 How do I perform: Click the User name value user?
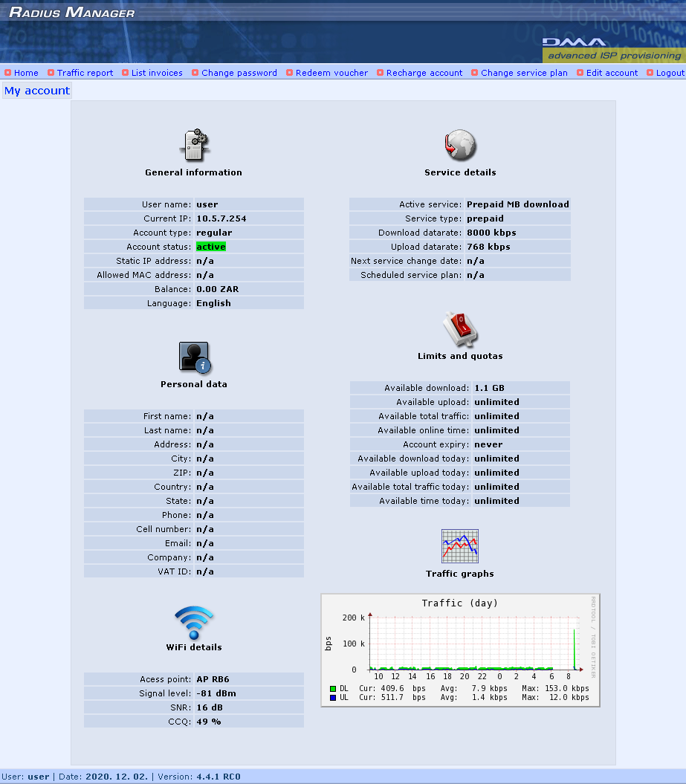click(x=207, y=204)
